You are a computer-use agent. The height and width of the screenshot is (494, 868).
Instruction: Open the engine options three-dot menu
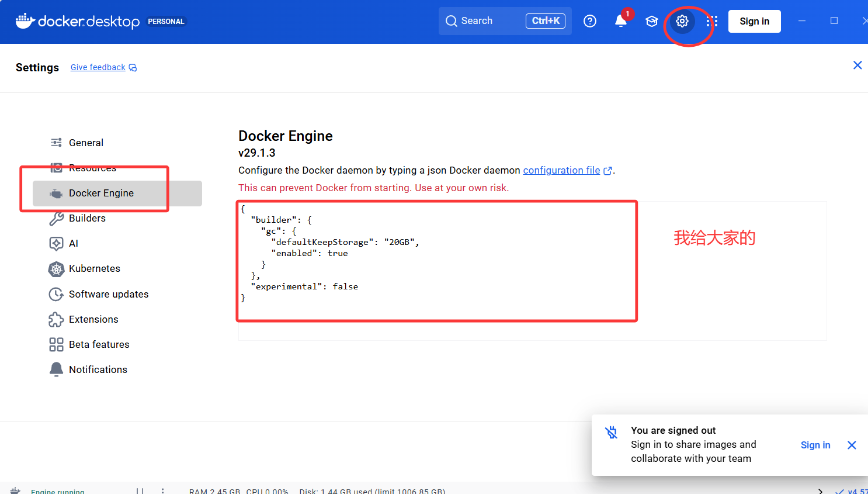[x=162, y=491]
